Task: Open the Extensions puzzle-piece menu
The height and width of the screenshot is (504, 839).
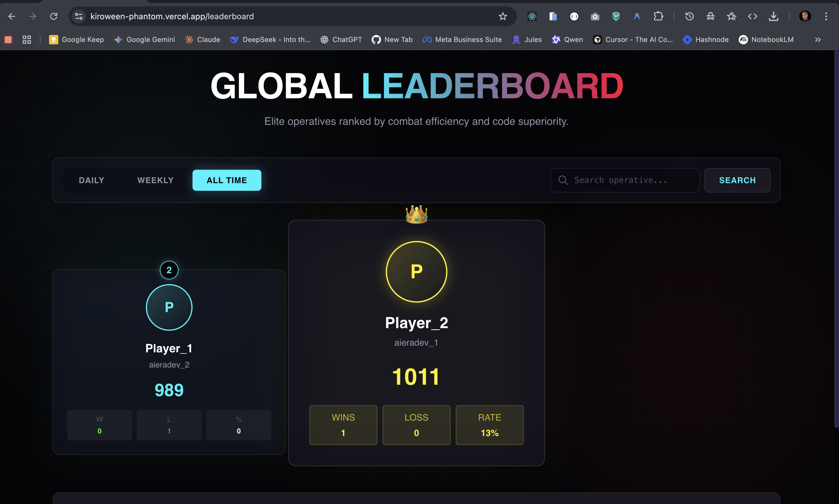Action: coord(658,16)
